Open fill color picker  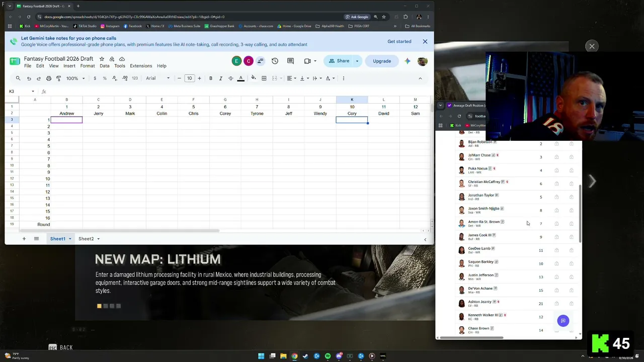pos(253,78)
